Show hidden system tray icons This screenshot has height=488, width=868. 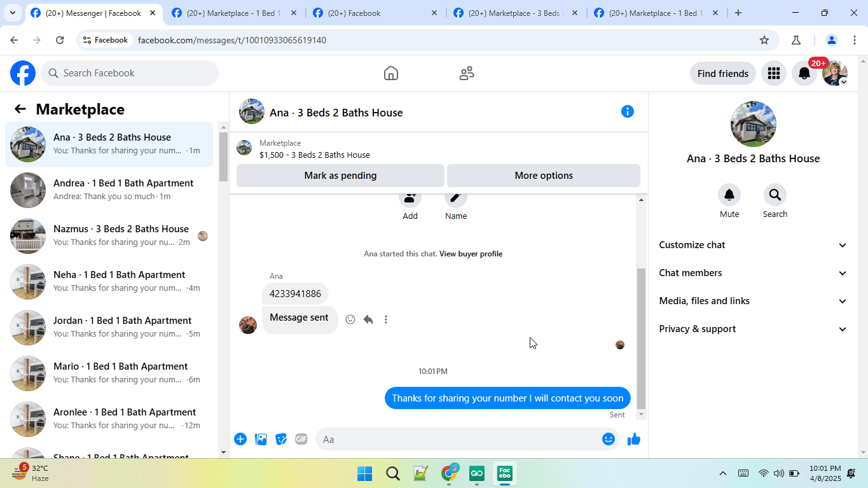pyautogui.click(x=723, y=473)
